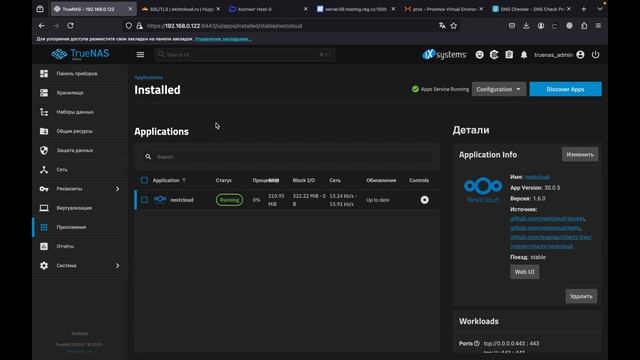Click the Web UI button
Viewport: 640px width, 360px height.
(524, 272)
